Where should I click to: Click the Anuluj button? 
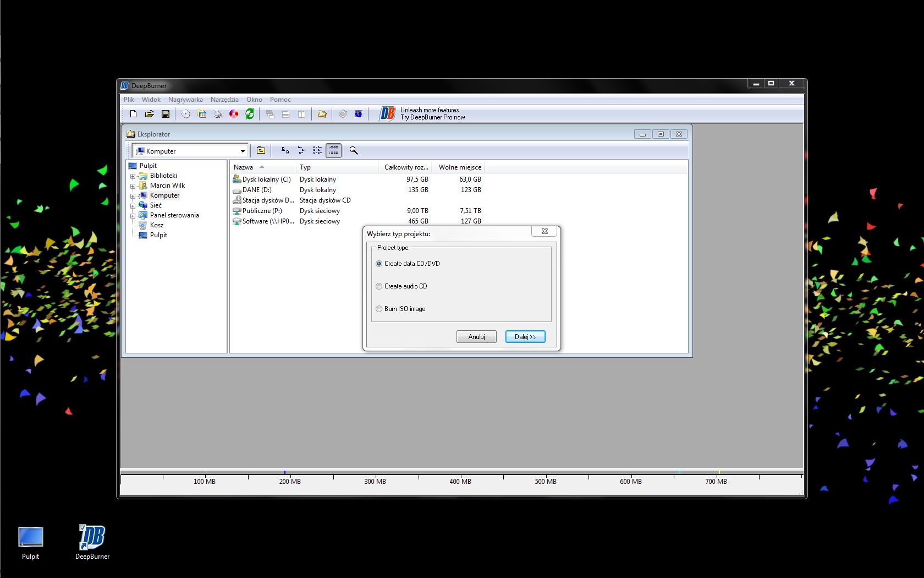[x=476, y=336]
